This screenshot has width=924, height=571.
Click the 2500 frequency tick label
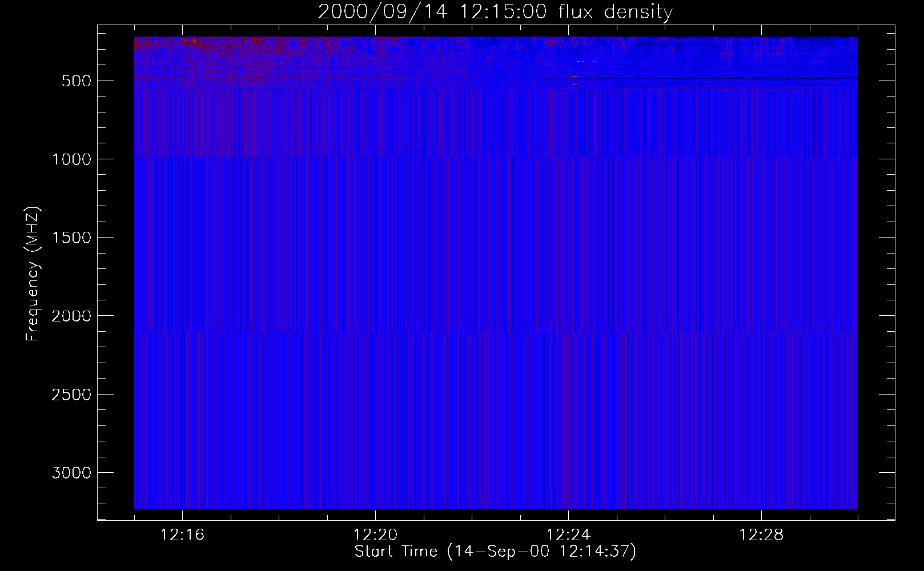coord(71,395)
